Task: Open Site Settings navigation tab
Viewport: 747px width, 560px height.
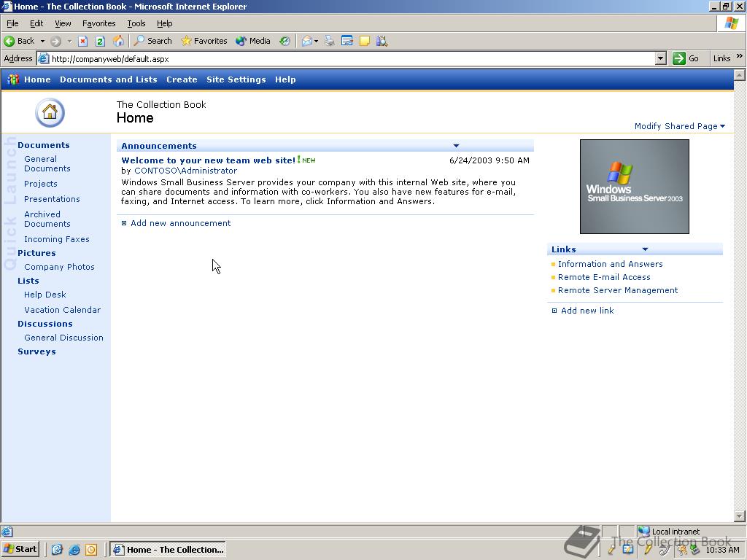Action: point(236,79)
